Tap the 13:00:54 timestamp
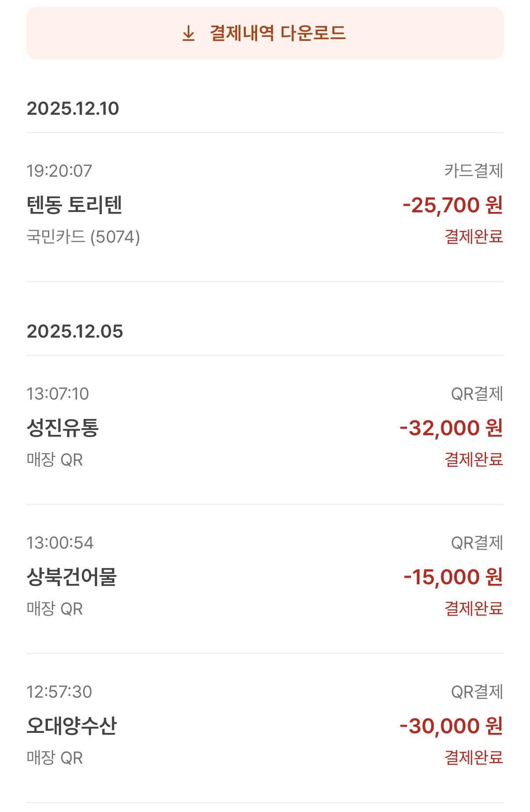 [x=60, y=543]
